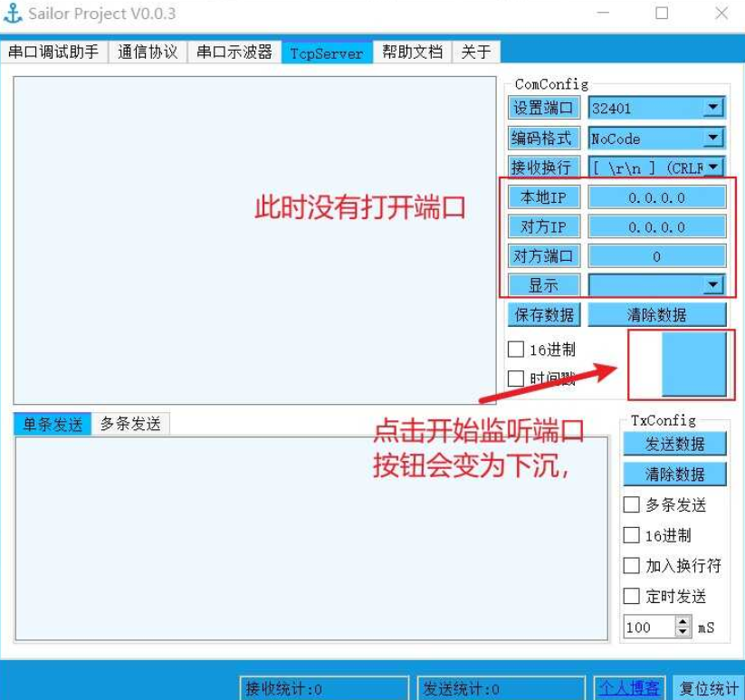Enable the send-side 16进制 checkbox
745x700 pixels.
pyautogui.click(x=631, y=535)
